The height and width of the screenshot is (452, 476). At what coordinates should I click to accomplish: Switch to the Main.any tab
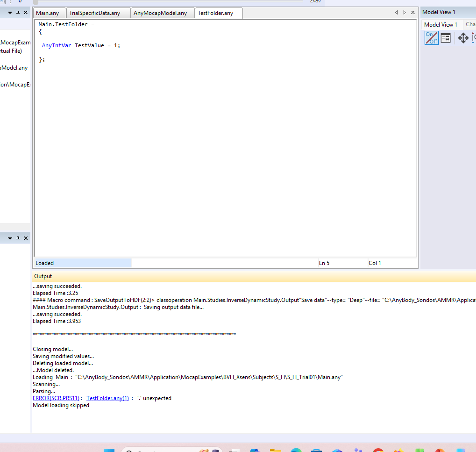[x=48, y=13]
